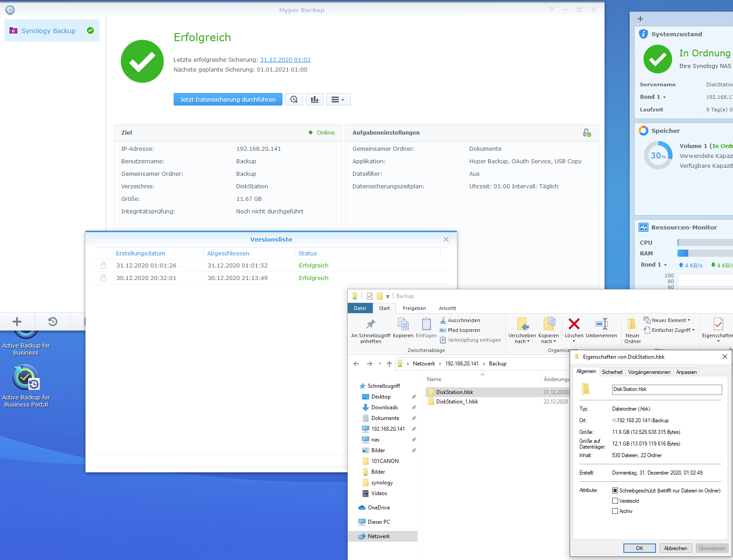733x560 pixels.
Task: Switch to the Start ribbon tab
Action: pyautogui.click(x=384, y=308)
